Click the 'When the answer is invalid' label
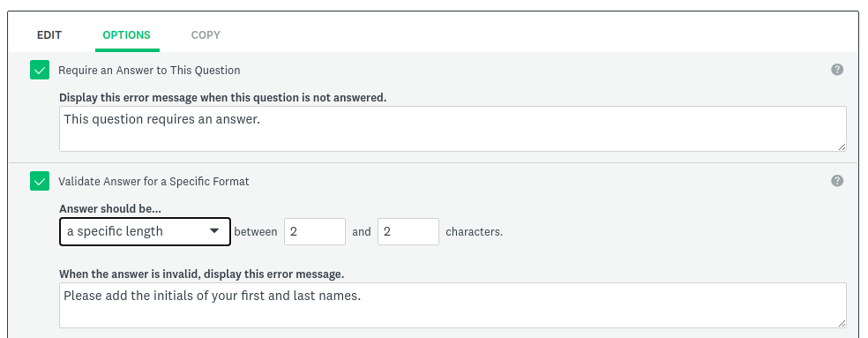Image resolution: width=868 pixels, height=338 pixels. pos(201,274)
